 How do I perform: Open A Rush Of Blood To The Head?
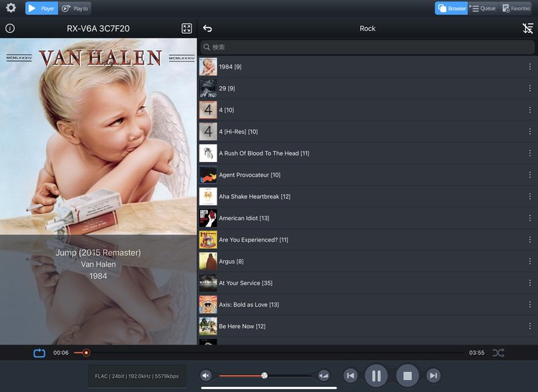(x=367, y=153)
